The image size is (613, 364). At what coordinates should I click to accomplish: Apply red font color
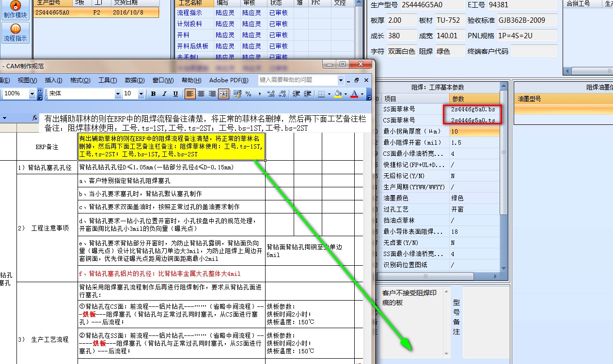point(354,94)
